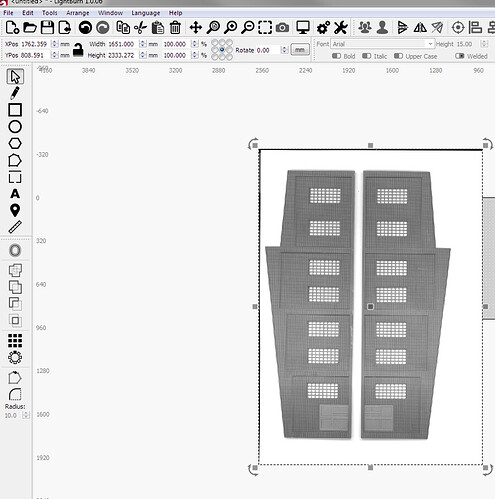Click the Width field spinner arrows
The width and height of the screenshot is (495, 499).
click(x=143, y=44)
